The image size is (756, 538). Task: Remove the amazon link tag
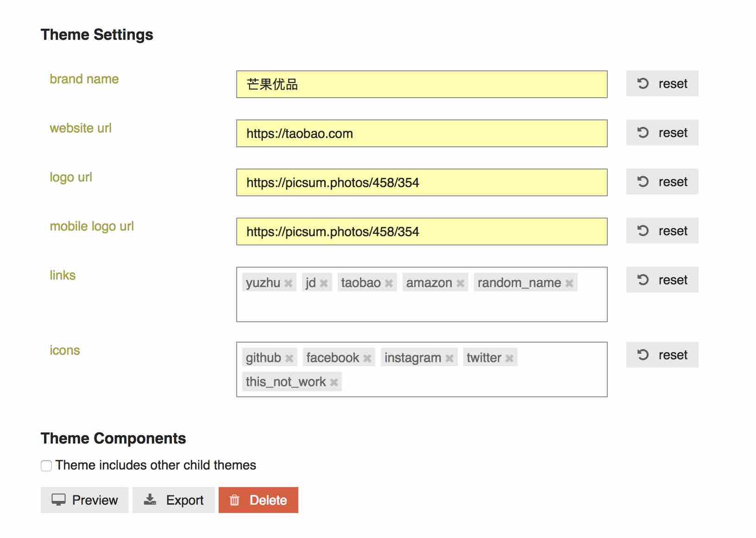point(461,282)
